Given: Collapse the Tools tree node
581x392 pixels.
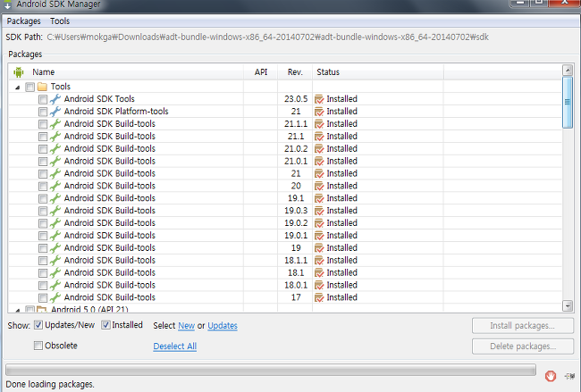Looking at the screenshot, I should [17, 88].
